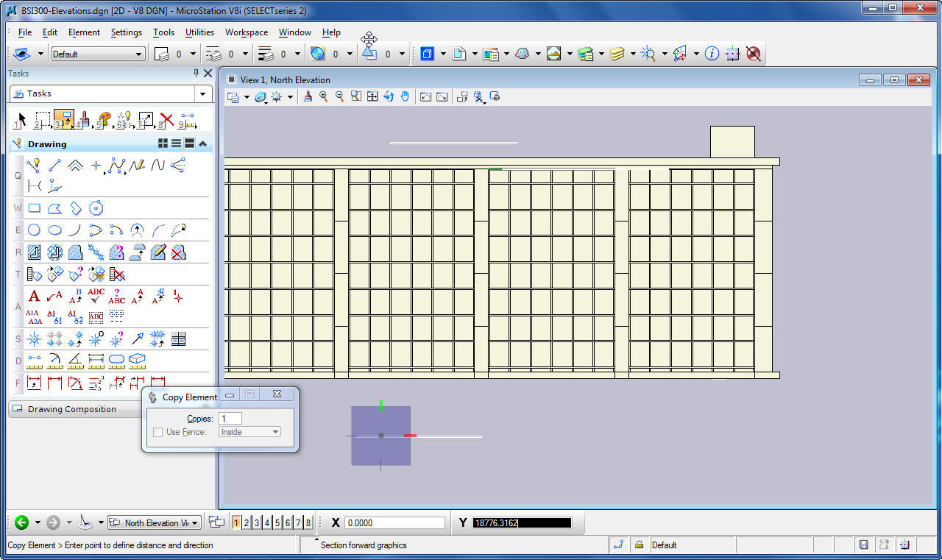
Task: Open the Settings menu
Action: click(x=127, y=32)
